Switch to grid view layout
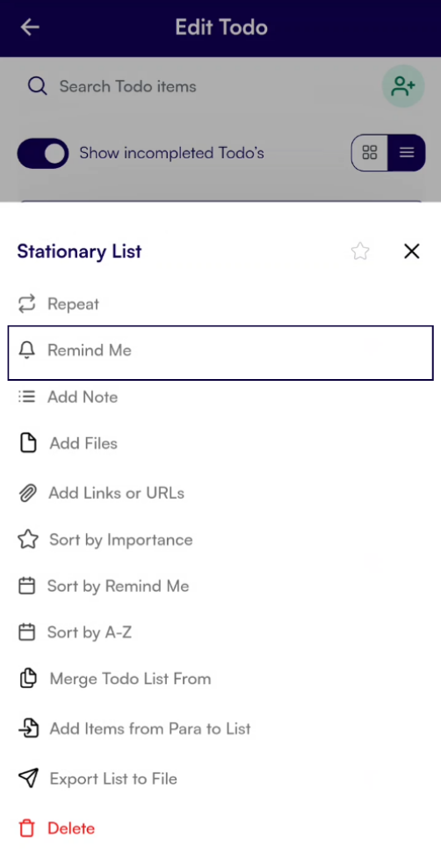This screenshot has width=441, height=868. (x=370, y=153)
